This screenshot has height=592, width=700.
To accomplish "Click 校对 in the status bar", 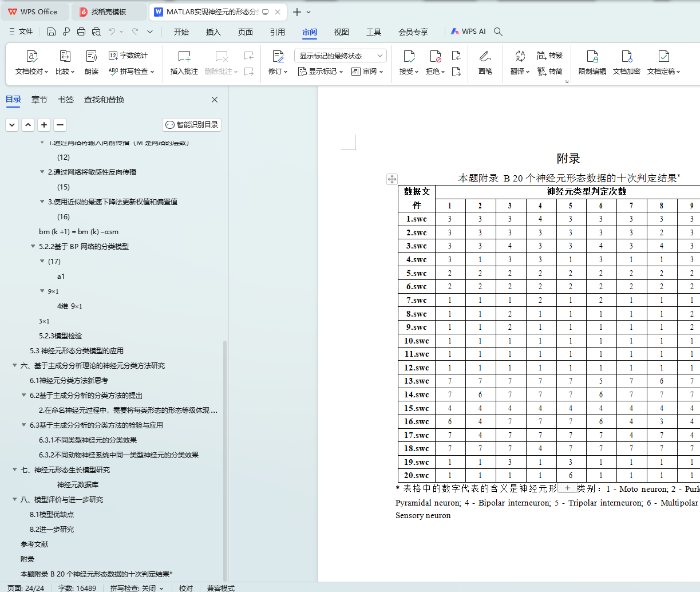I will pyautogui.click(x=186, y=588).
